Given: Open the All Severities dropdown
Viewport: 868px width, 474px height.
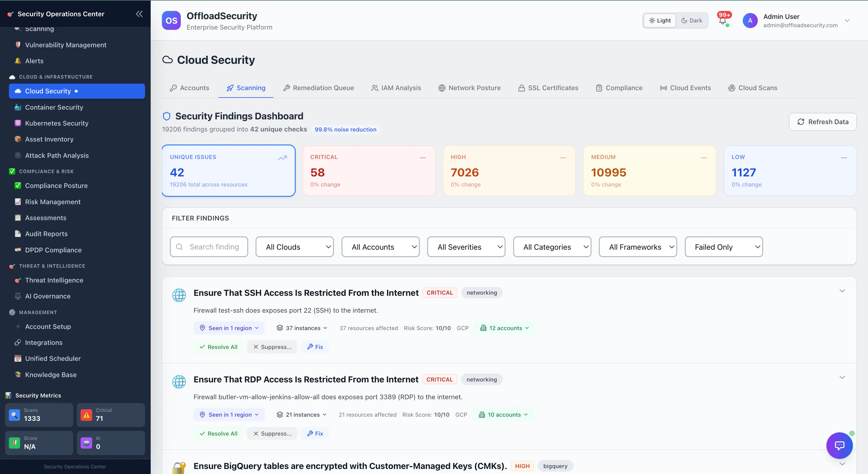Looking at the screenshot, I should point(466,247).
